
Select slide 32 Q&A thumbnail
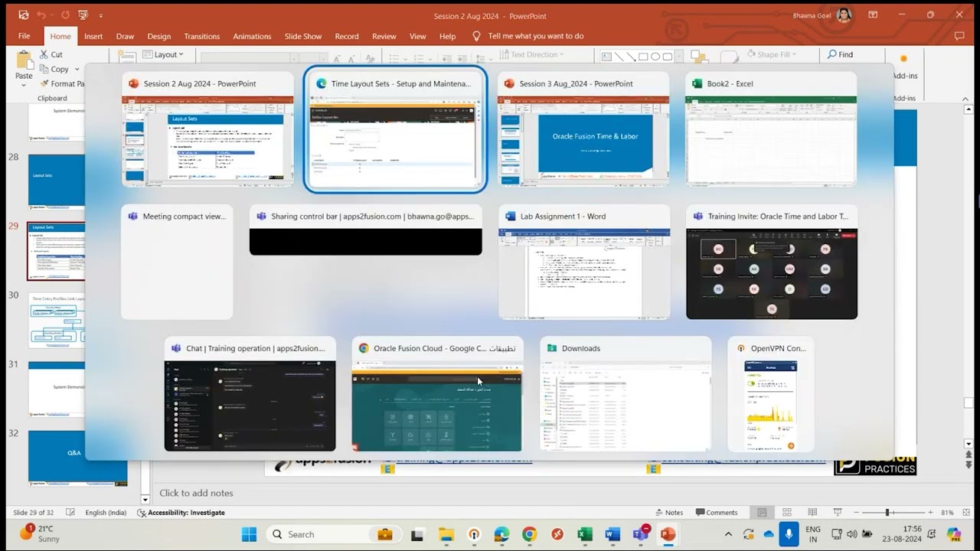[77, 458]
